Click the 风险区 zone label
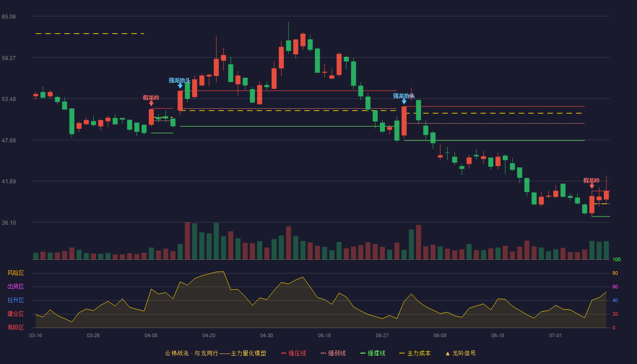The height and width of the screenshot is (364, 637). pyautogui.click(x=16, y=273)
